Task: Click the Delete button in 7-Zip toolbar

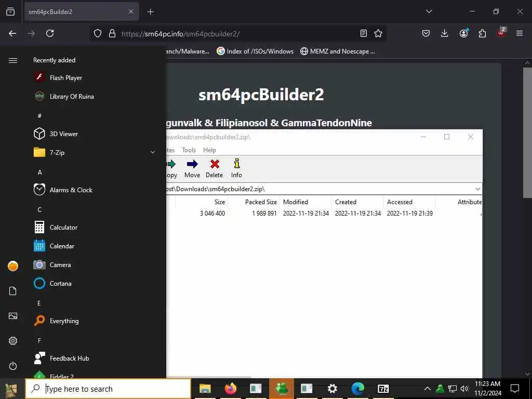Action: 215,169
